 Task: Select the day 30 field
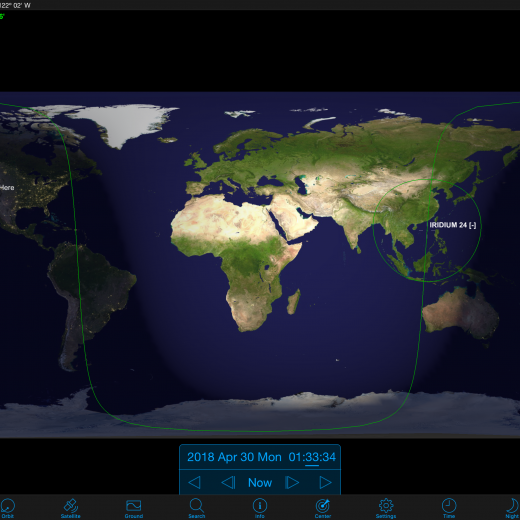pos(247,457)
